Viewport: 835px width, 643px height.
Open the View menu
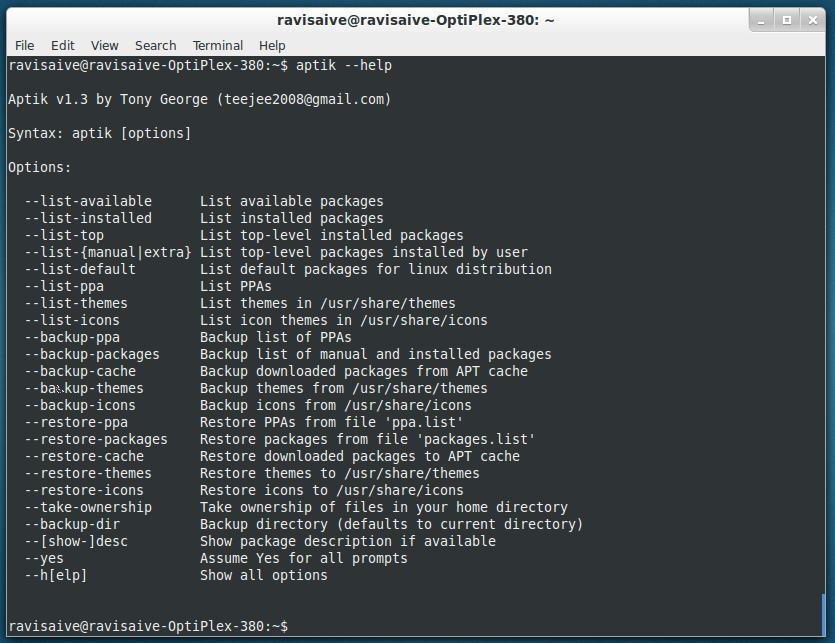coord(105,45)
